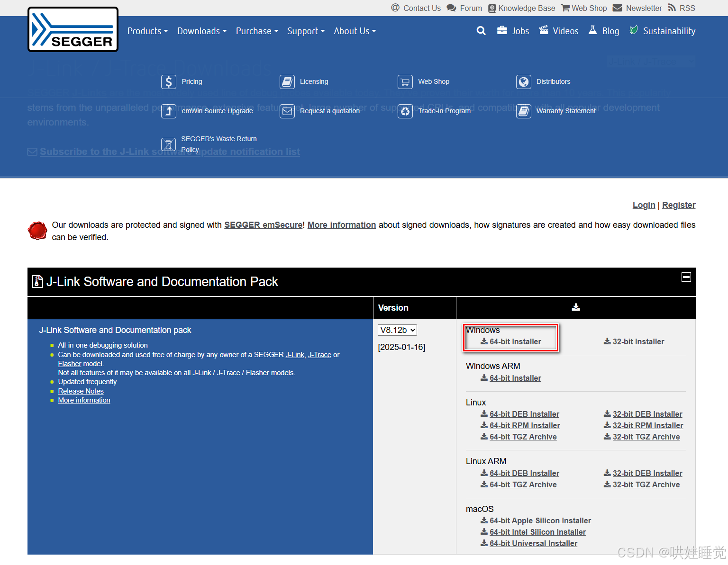Screen dimensions: 728x565
Task: Click the Licensing book icon
Action: pyautogui.click(x=287, y=82)
